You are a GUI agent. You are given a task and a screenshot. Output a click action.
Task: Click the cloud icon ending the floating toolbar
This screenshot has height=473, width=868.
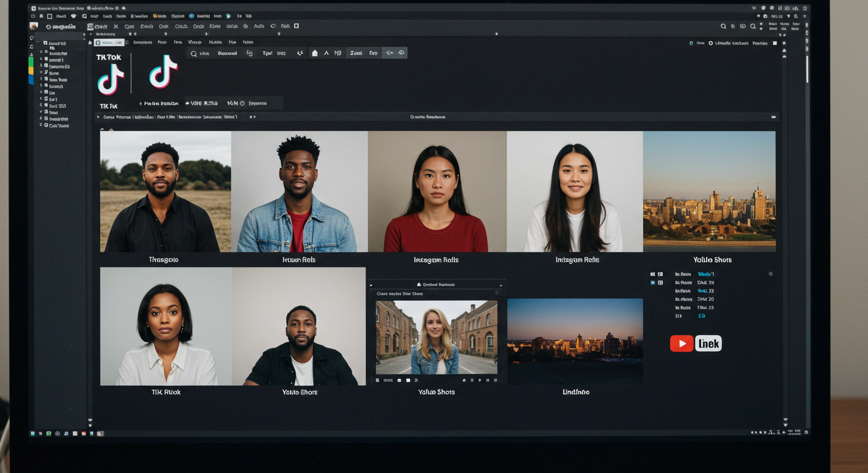(x=401, y=54)
